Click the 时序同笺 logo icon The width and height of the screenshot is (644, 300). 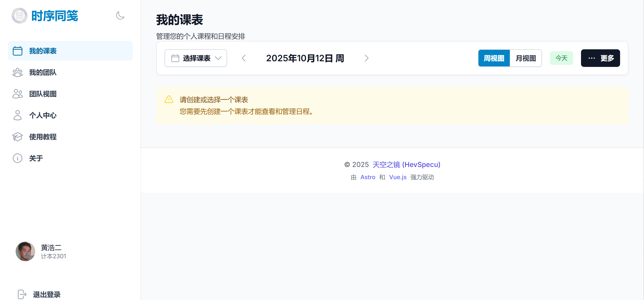pyautogui.click(x=19, y=15)
